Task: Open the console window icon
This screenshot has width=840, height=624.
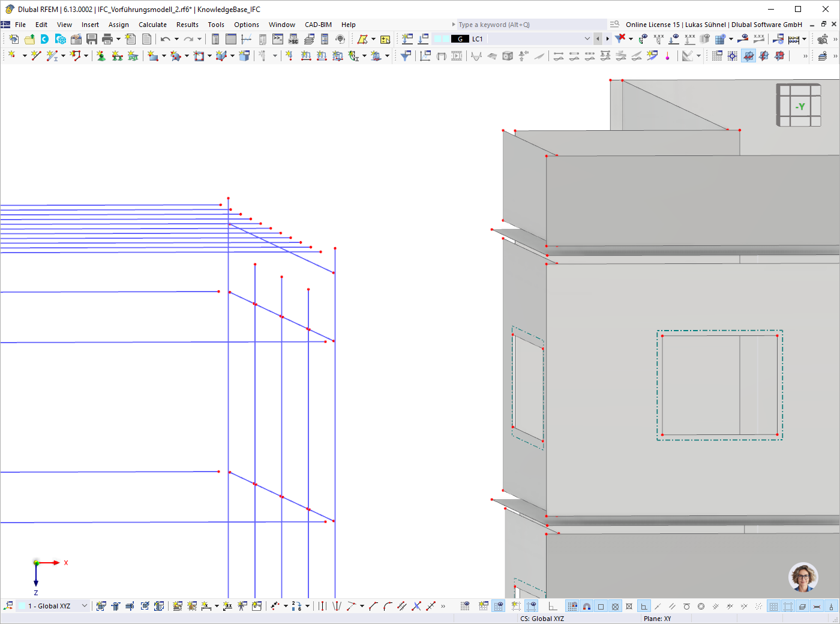Action: click(x=278, y=39)
